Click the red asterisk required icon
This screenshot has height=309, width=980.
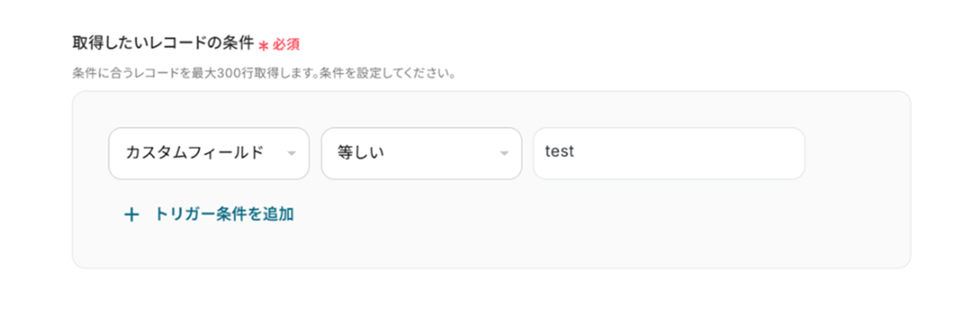tap(263, 46)
